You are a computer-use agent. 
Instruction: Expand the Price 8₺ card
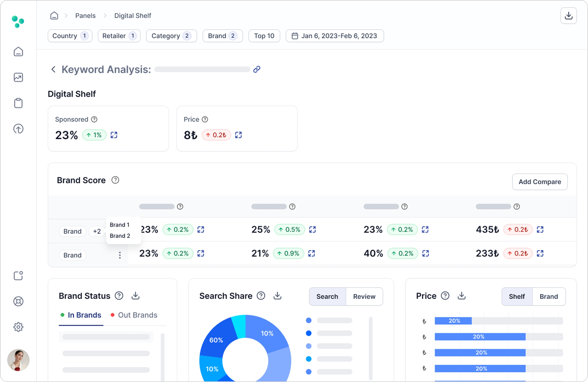(x=238, y=135)
